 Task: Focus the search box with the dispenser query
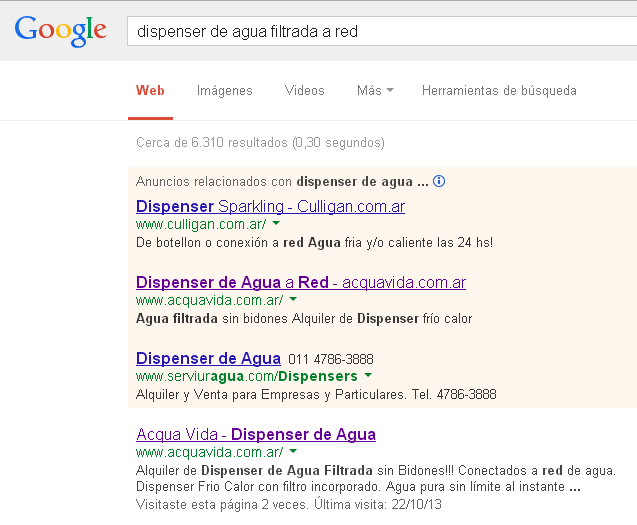point(380,31)
